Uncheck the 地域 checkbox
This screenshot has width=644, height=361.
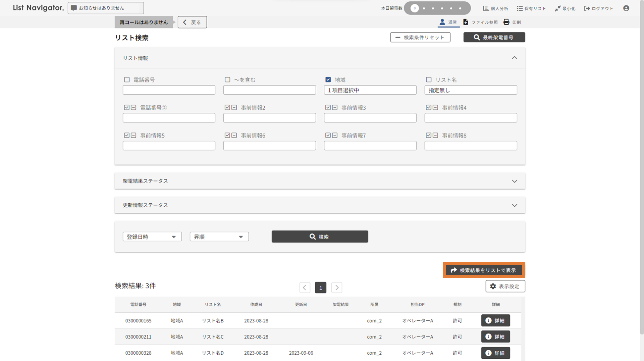point(328,80)
